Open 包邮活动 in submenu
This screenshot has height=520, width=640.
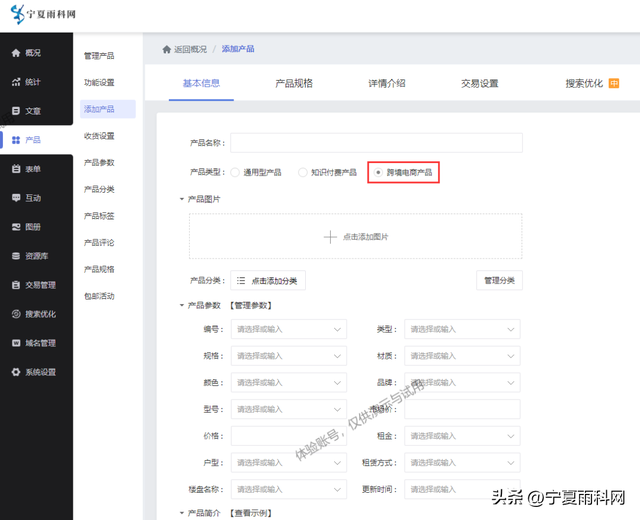pos(99,296)
